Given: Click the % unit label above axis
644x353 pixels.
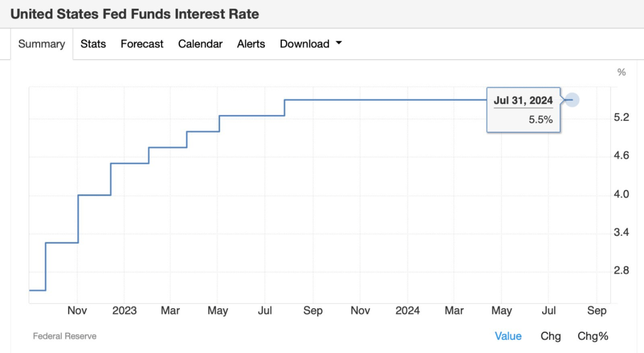Looking at the screenshot, I should pyautogui.click(x=621, y=72).
